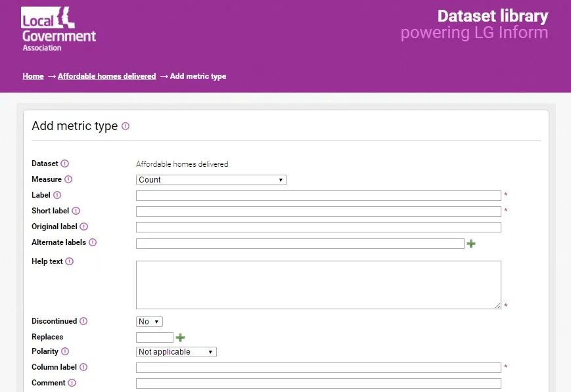Focus the small Replaces input box

point(154,338)
